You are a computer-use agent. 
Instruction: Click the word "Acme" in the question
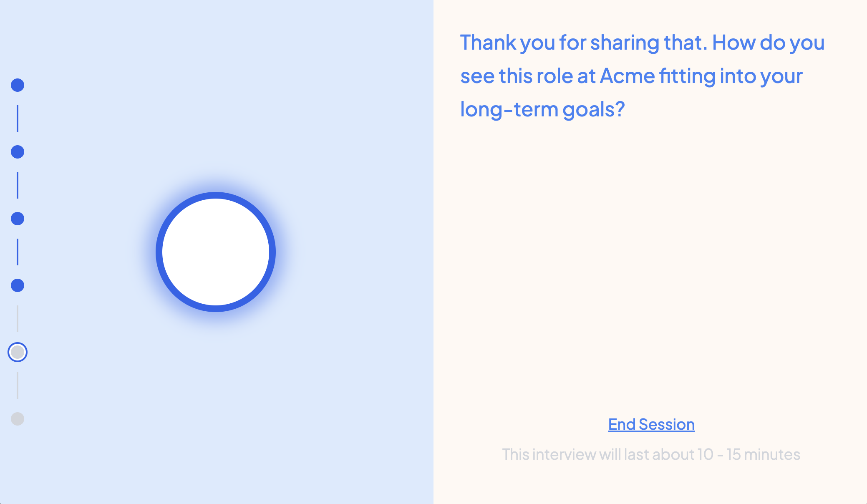627,76
